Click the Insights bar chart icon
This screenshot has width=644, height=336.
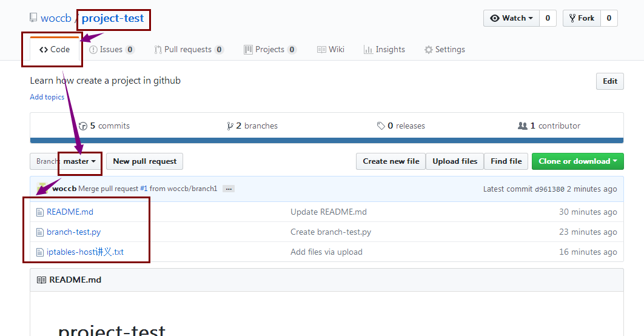(368, 50)
